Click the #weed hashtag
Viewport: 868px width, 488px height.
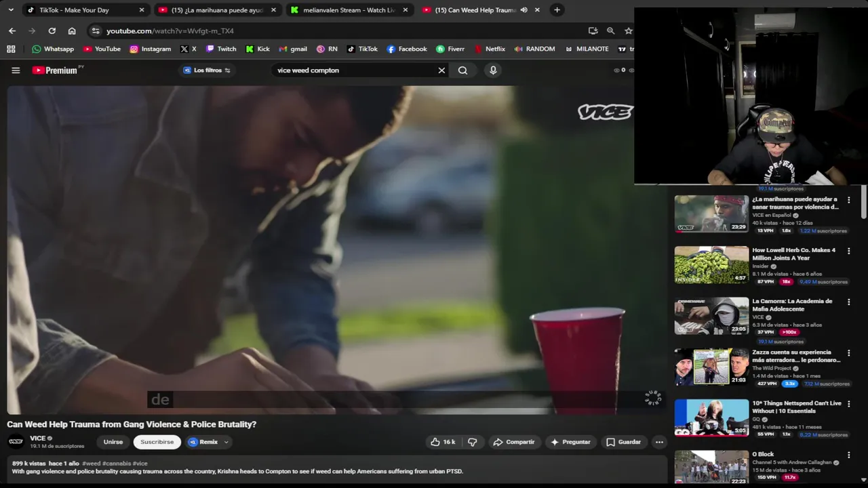[x=91, y=464]
